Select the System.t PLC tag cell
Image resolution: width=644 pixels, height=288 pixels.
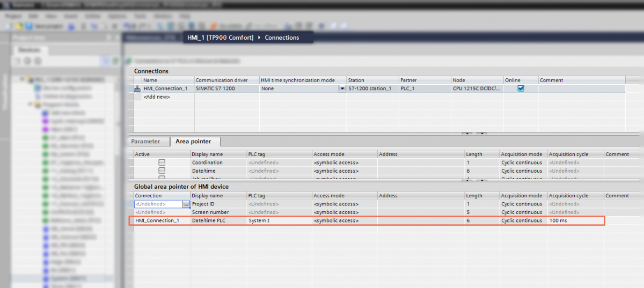point(278,220)
